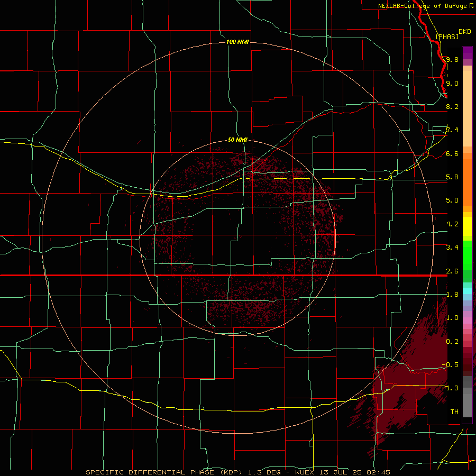The width and height of the screenshot is (476, 476).
Task: Click the 1.0 value on the scale
Action: pos(452,318)
